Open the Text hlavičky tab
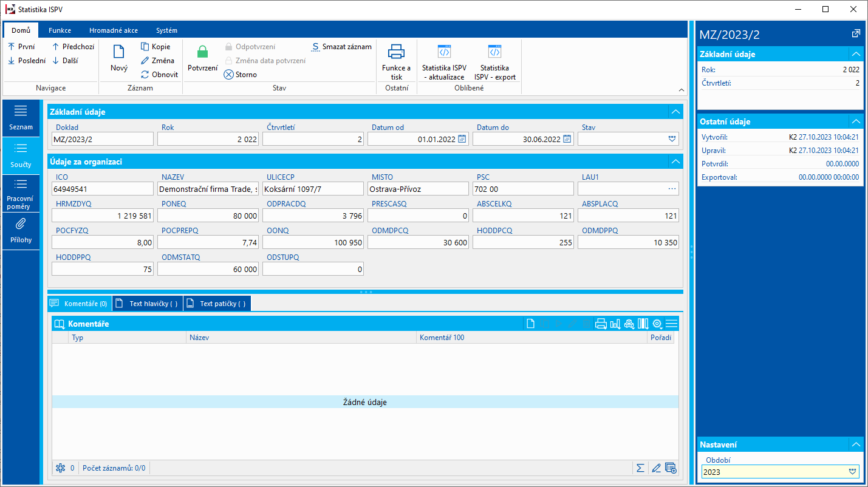Screen dimensions: 868x487 pos(148,304)
